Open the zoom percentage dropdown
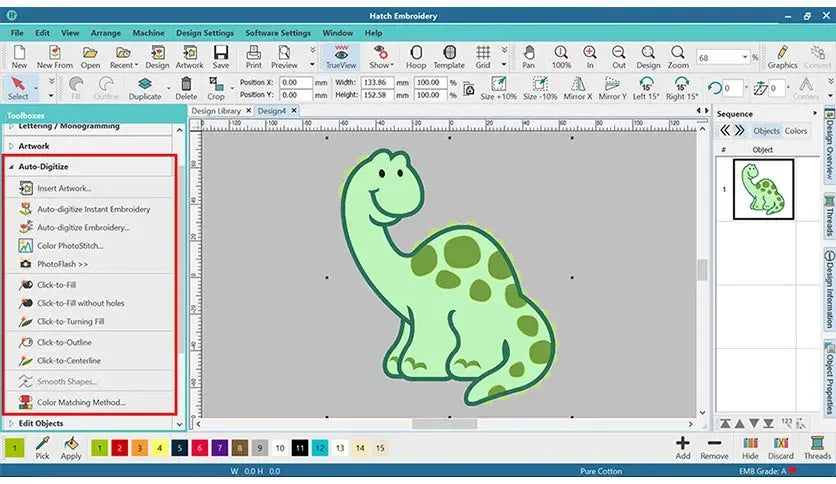This screenshot has width=836, height=484. [x=745, y=57]
